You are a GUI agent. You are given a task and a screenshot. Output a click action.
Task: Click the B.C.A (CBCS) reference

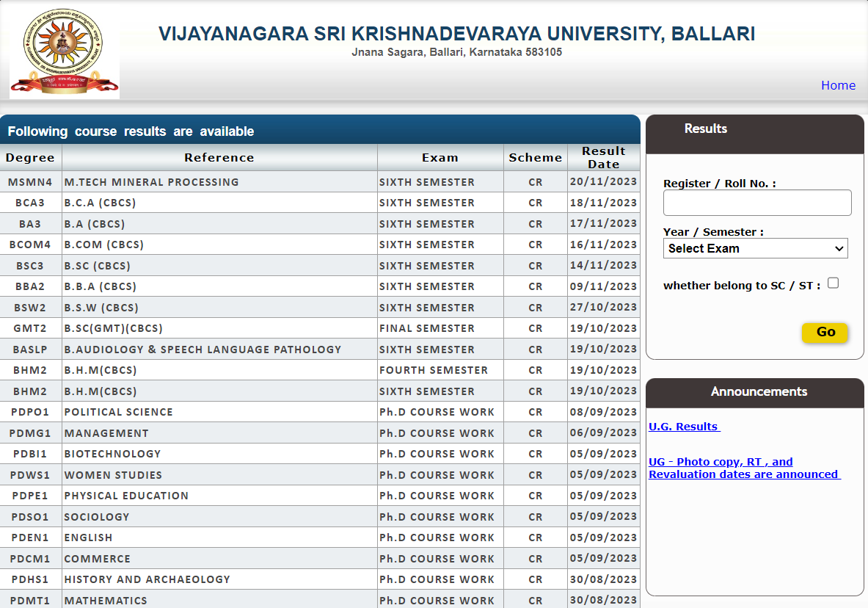101,203
